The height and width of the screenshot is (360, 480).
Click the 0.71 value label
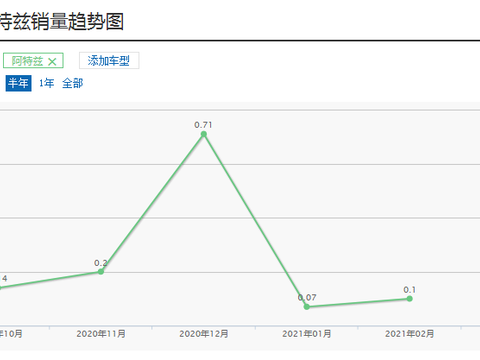(x=203, y=125)
